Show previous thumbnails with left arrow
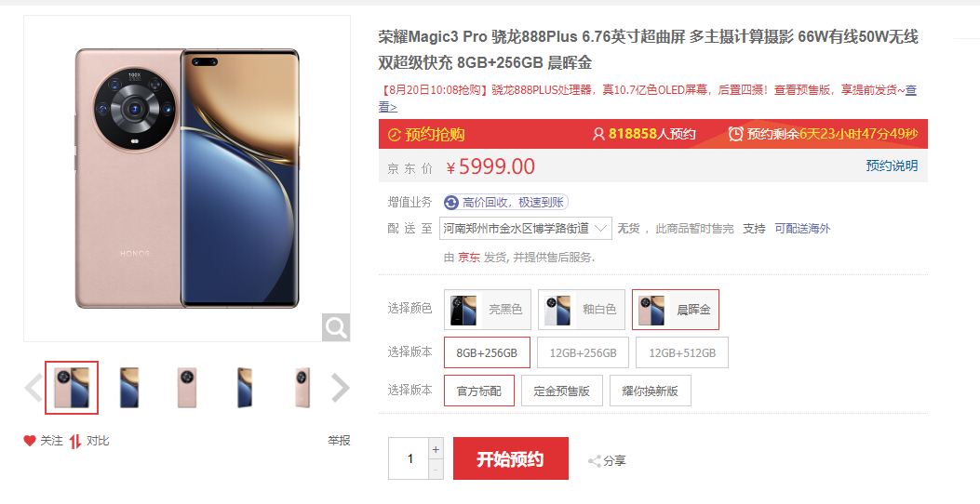The width and height of the screenshot is (980, 504). [x=34, y=388]
